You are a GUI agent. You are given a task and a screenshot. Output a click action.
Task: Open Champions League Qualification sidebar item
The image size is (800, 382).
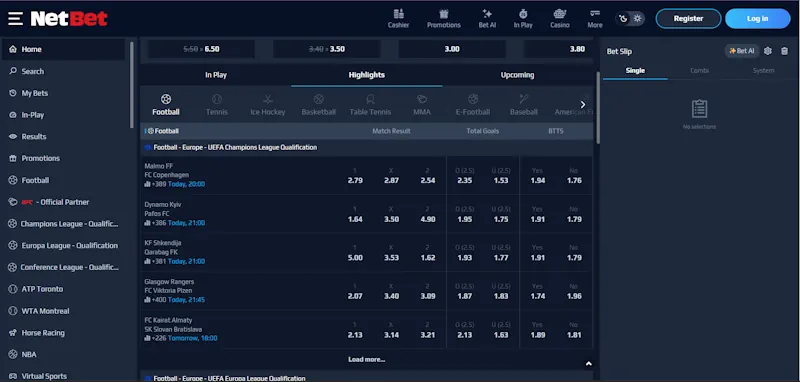click(x=63, y=224)
